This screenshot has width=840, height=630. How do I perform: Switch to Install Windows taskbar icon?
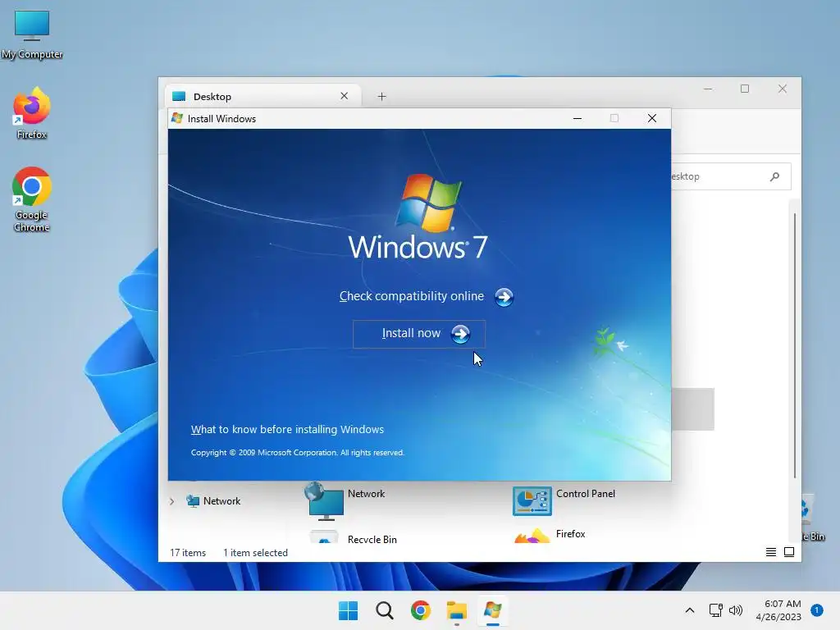pyautogui.click(x=493, y=610)
